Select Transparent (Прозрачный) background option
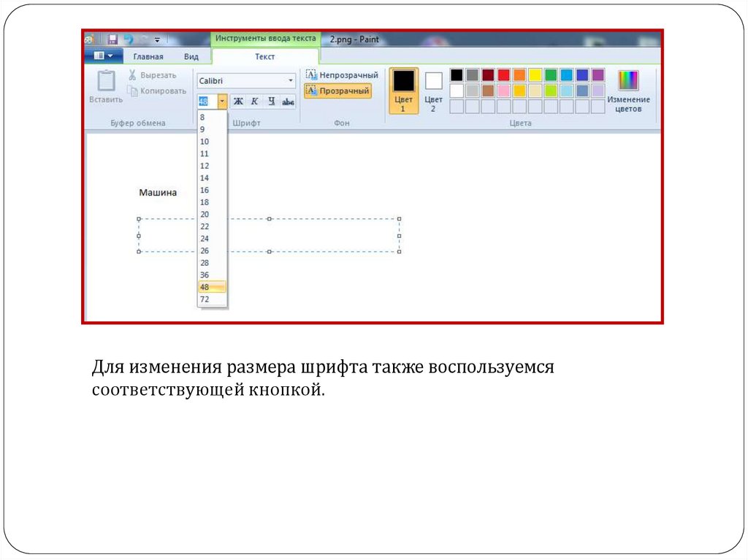 click(337, 91)
